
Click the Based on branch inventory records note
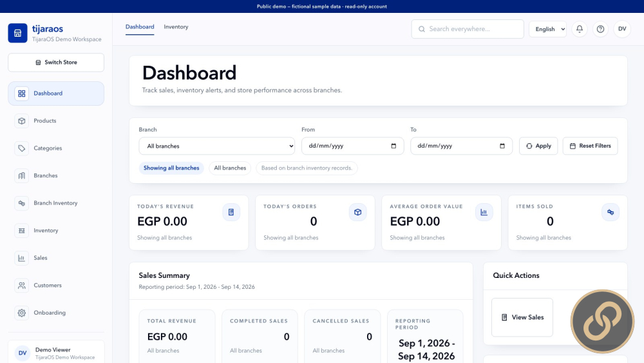tap(307, 168)
